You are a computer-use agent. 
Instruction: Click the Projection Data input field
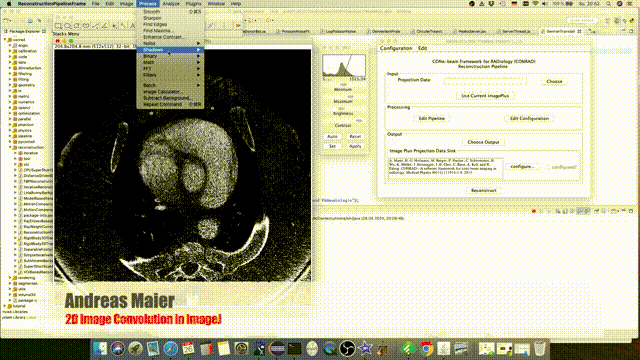point(485,82)
